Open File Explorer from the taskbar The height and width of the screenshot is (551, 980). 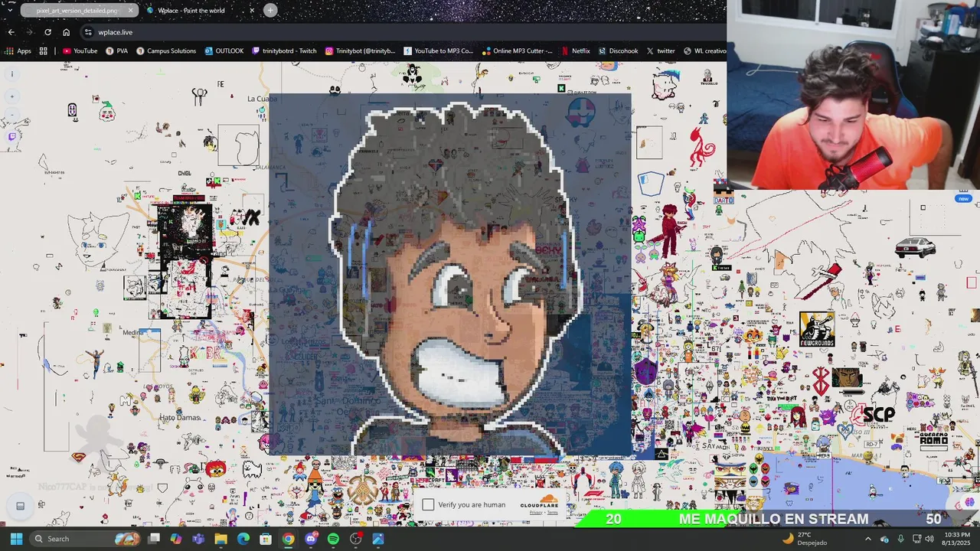(x=221, y=539)
